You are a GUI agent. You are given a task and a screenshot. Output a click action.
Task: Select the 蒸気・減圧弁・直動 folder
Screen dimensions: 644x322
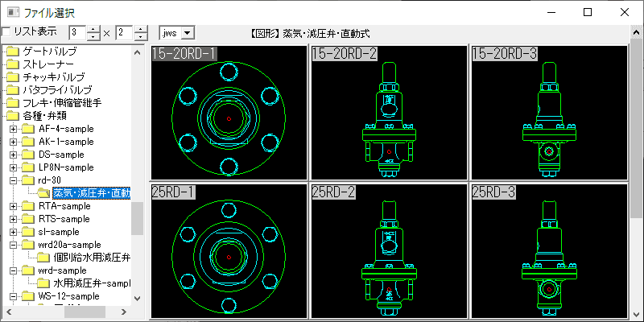[x=90, y=193]
